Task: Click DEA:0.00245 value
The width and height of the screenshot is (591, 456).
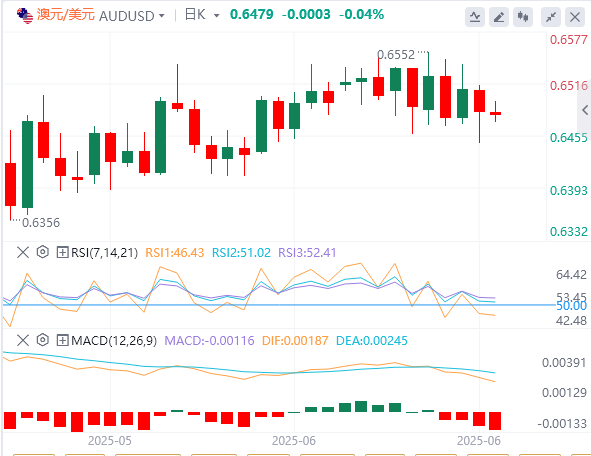Action: click(372, 341)
